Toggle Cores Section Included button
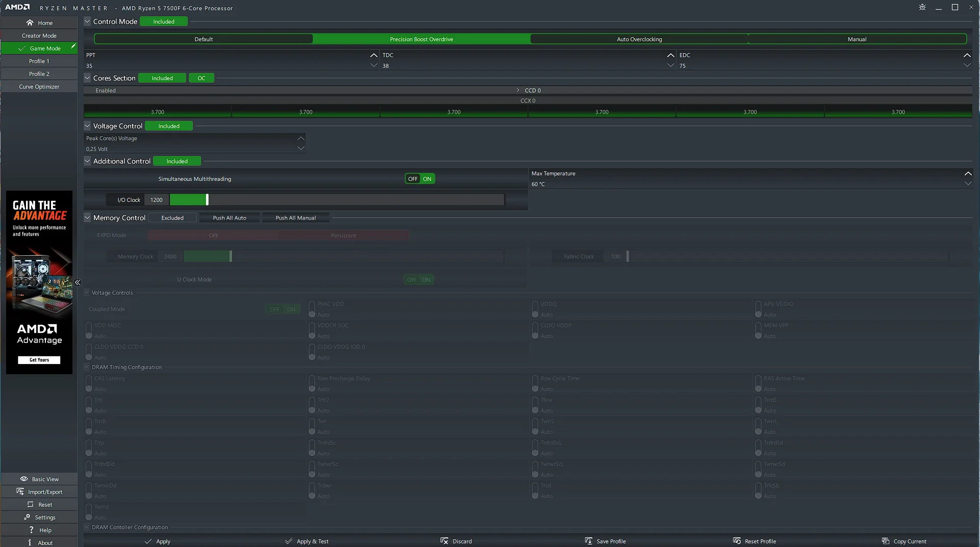The width and height of the screenshot is (980, 547). pyautogui.click(x=162, y=78)
